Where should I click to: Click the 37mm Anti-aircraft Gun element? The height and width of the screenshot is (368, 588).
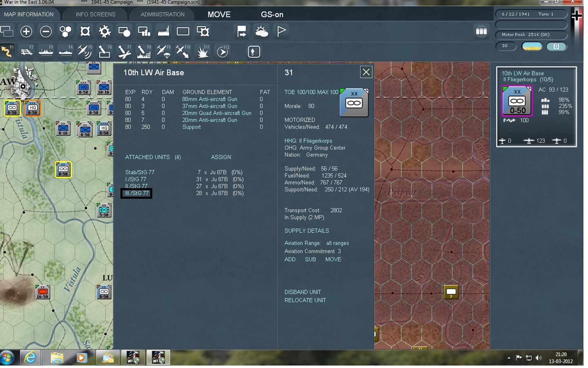tap(209, 106)
